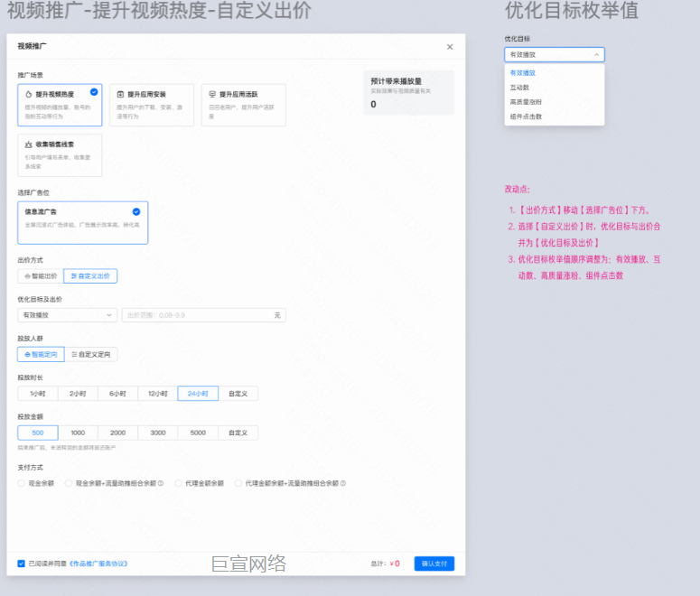Click the flame icon on 提升视频热度 card
This screenshot has height=596, width=700.
point(28,94)
